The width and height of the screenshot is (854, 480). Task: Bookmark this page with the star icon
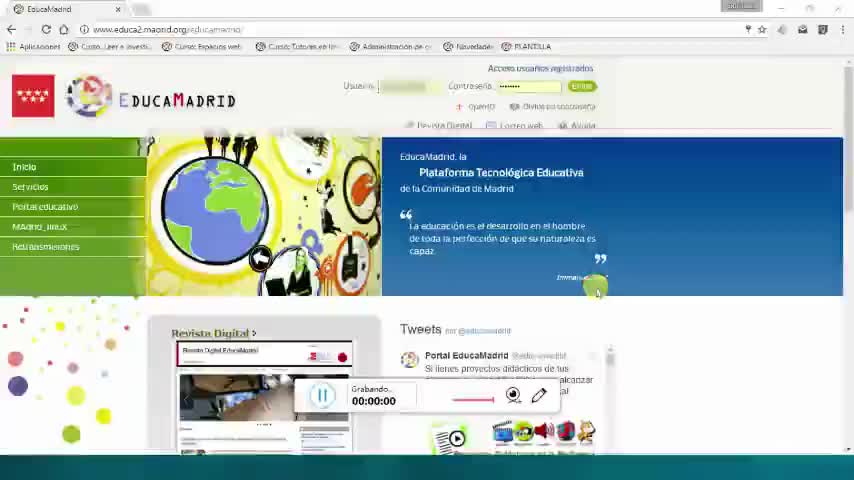(x=762, y=29)
